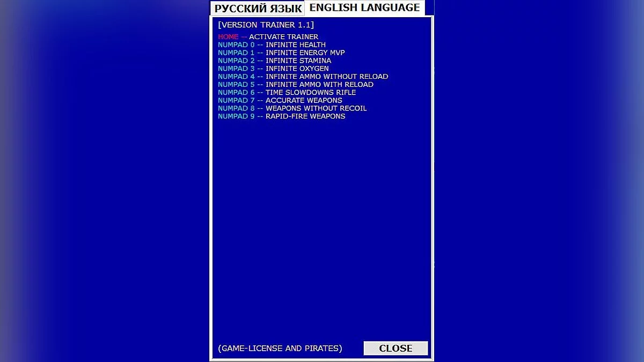Click the NUMPAD 0 hotkey label
The width and height of the screenshot is (644, 362).
[x=236, y=45]
